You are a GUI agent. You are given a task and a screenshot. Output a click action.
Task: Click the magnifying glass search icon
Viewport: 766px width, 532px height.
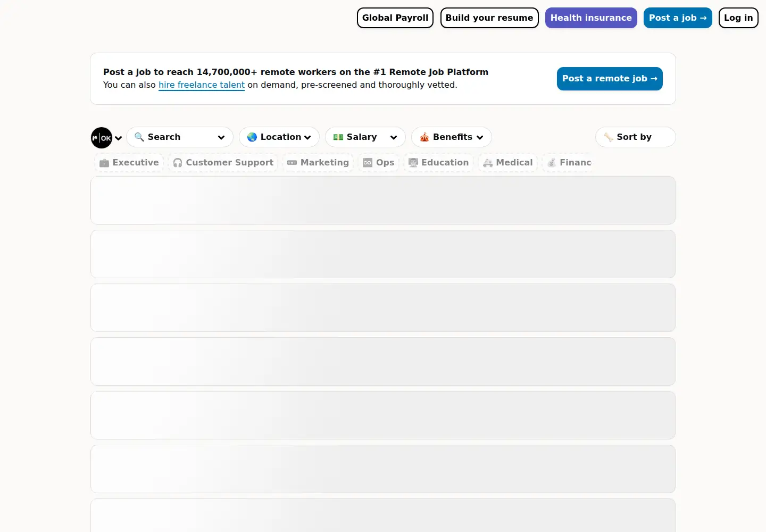[x=139, y=137]
